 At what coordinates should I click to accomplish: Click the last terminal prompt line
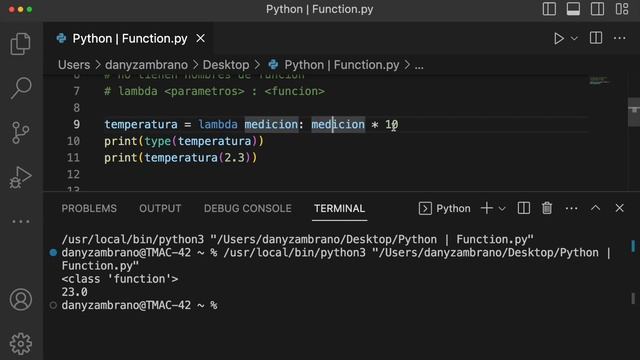(139, 305)
